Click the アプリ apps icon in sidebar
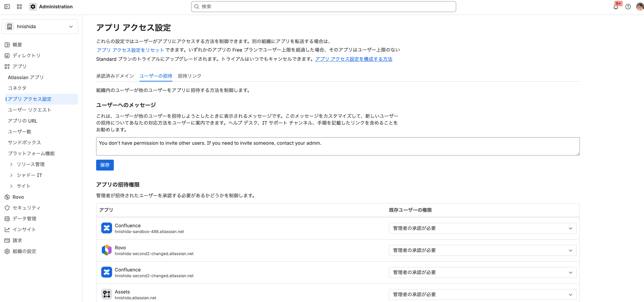Viewport: 644px width, 302px height. [7, 67]
